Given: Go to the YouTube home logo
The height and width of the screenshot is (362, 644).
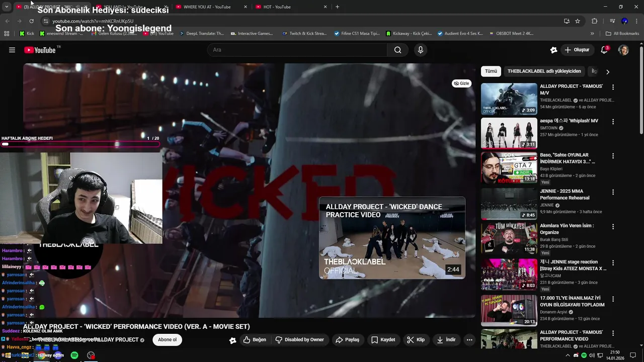Looking at the screenshot, I should point(40,50).
